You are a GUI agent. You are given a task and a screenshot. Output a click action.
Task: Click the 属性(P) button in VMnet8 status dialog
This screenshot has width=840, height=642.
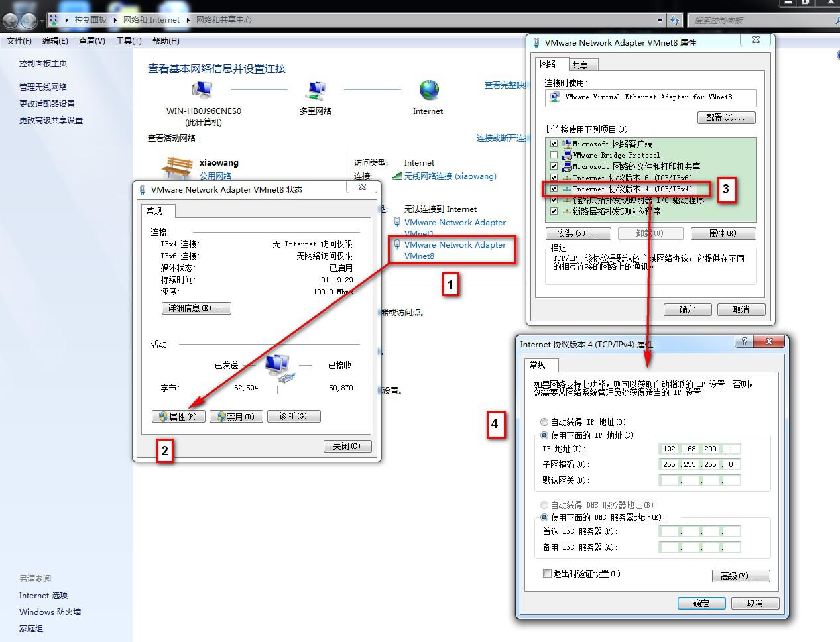[x=178, y=416]
